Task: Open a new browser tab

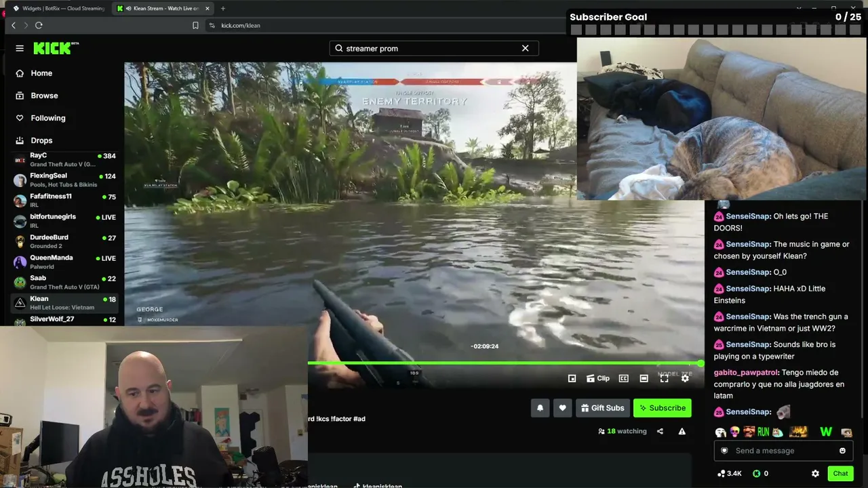Action: [222, 8]
